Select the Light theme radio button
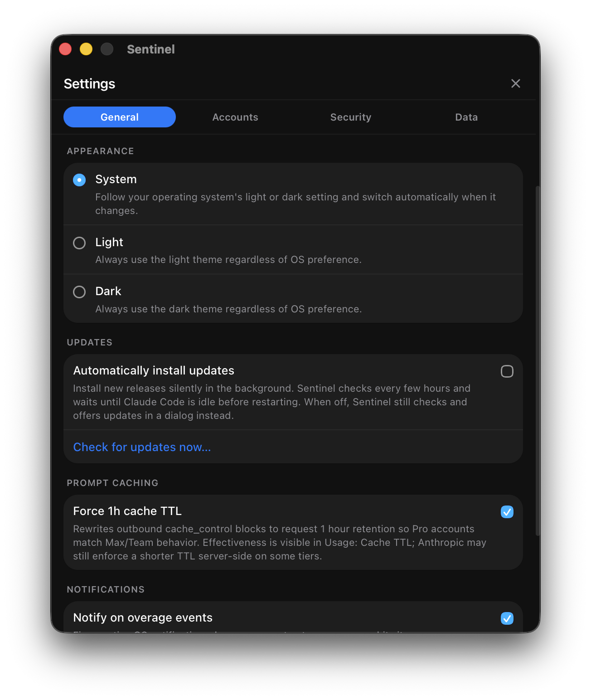Screen dimensions: 591x700 (x=79, y=243)
